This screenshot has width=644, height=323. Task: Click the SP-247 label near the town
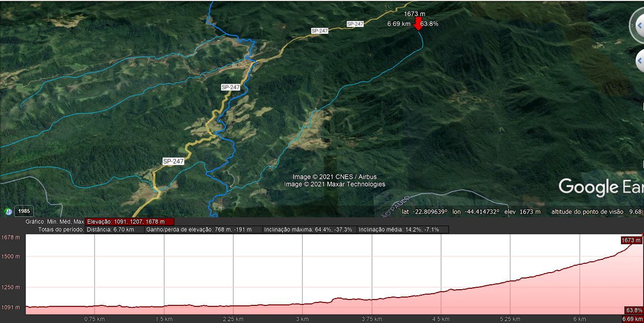230,87
